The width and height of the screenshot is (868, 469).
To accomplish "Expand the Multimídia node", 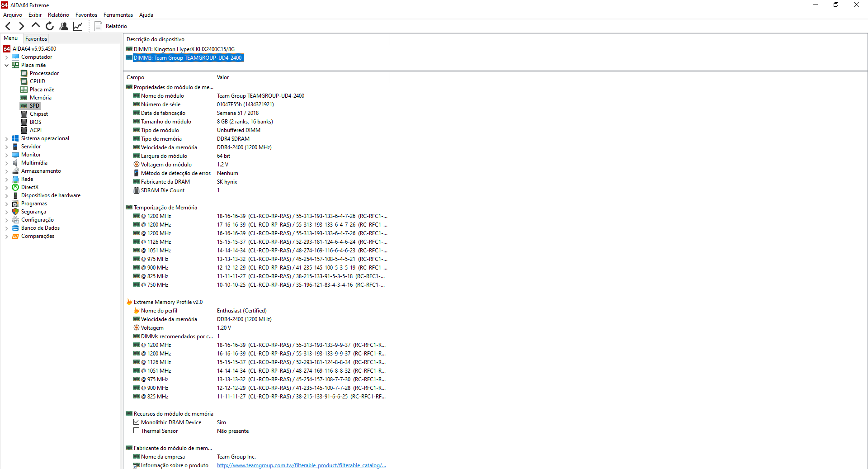I will 6,163.
